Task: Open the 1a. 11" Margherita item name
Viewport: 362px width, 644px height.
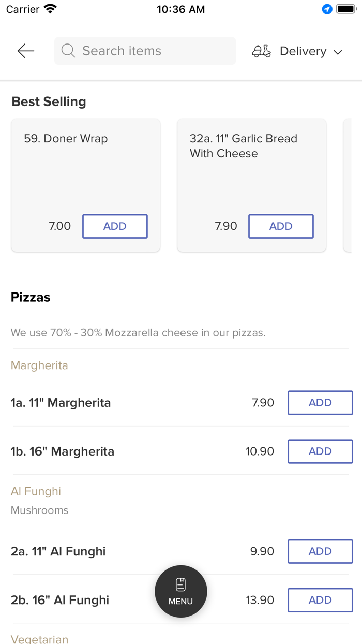Action: click(x=61, y=403)
